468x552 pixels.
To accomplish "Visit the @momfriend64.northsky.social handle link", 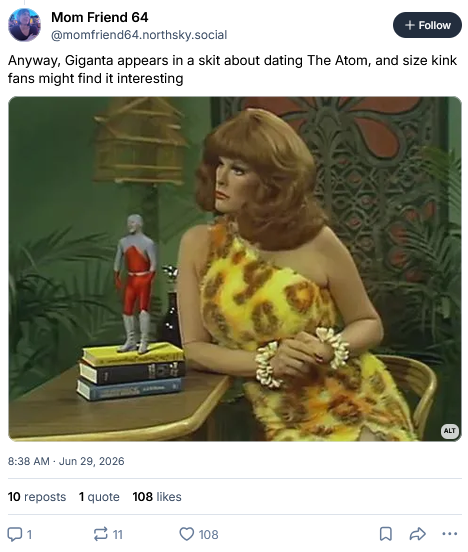I will pyautogui.click(x=139, y=35).
